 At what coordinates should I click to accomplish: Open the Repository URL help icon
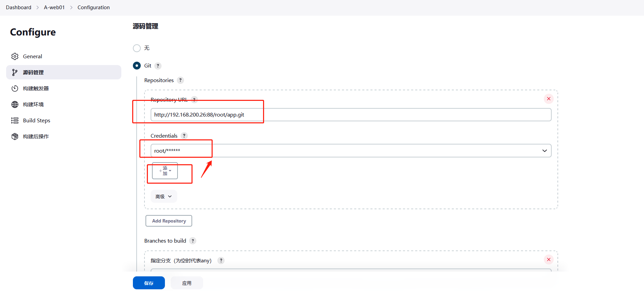click(194, 99)
